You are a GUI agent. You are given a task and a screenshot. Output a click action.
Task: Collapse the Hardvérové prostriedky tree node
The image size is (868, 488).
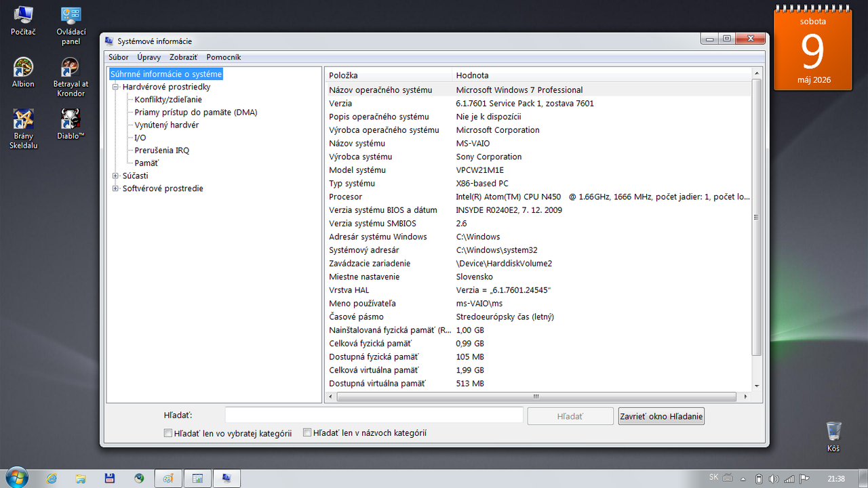point(116,87)
